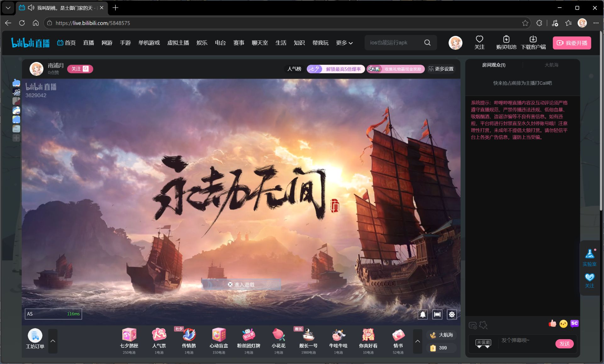Image resolution: width=604 pixels, height=364 pixels.
Task: Choose the 情书 love letter gift
Action: [x=398, y=341]
